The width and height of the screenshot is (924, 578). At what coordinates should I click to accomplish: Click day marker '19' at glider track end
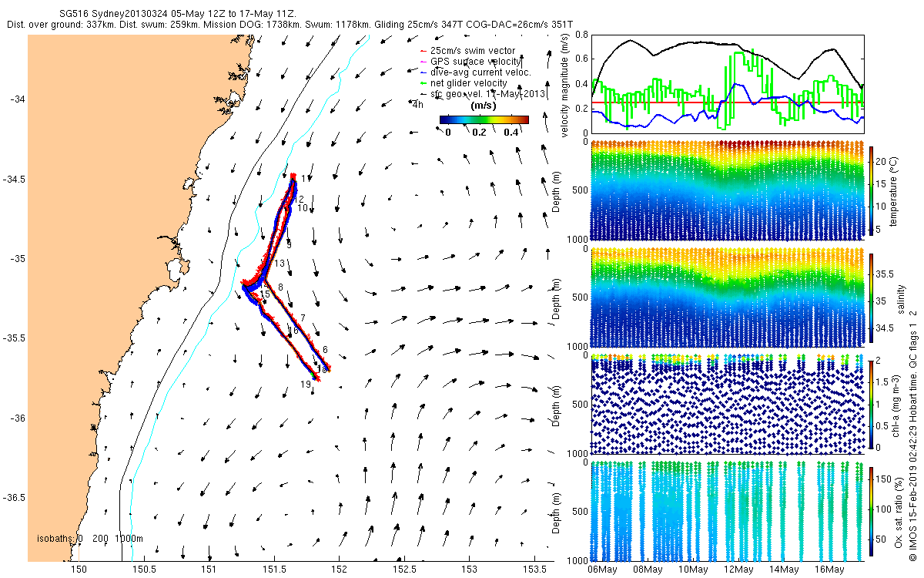(306, 384)
